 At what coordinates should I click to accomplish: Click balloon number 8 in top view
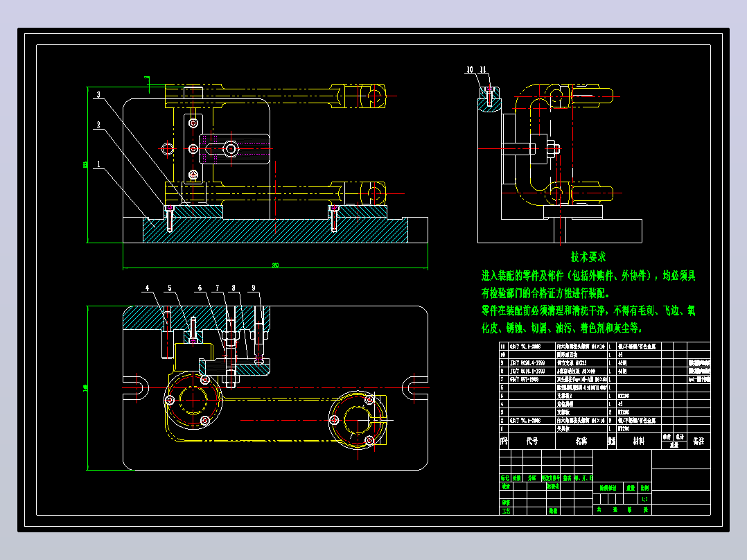[x=234, y=288]
